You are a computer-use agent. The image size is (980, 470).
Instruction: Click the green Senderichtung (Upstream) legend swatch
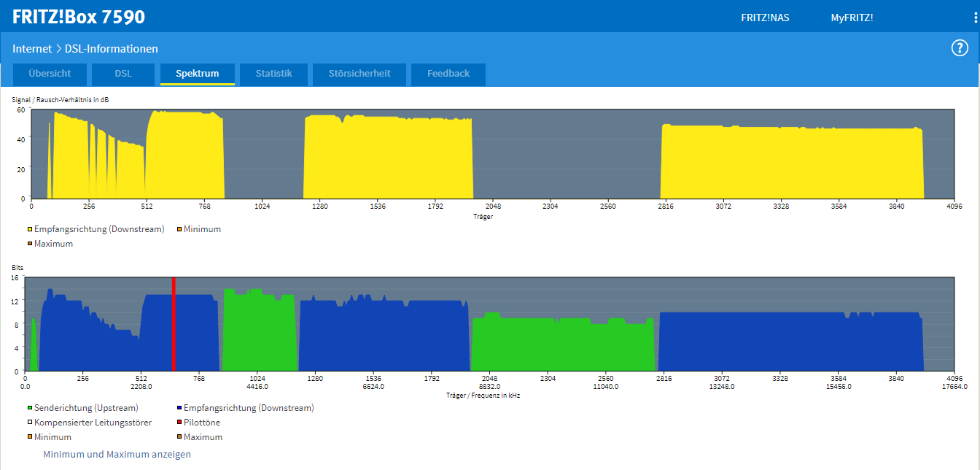coord(30,408)
